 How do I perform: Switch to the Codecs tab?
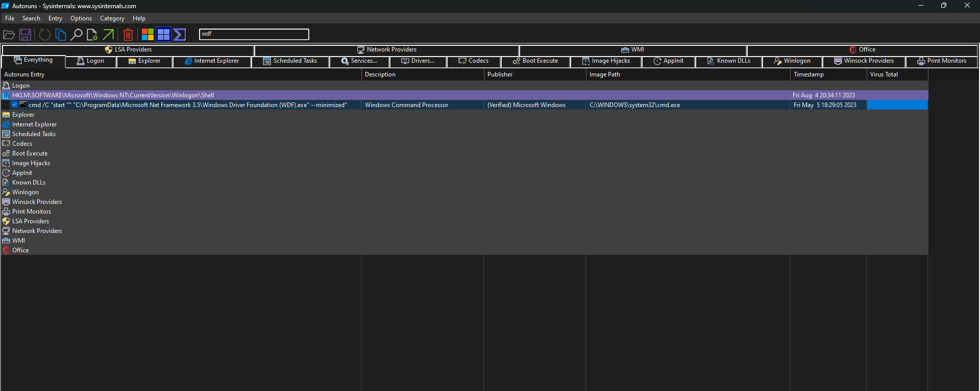click(474, 61)
